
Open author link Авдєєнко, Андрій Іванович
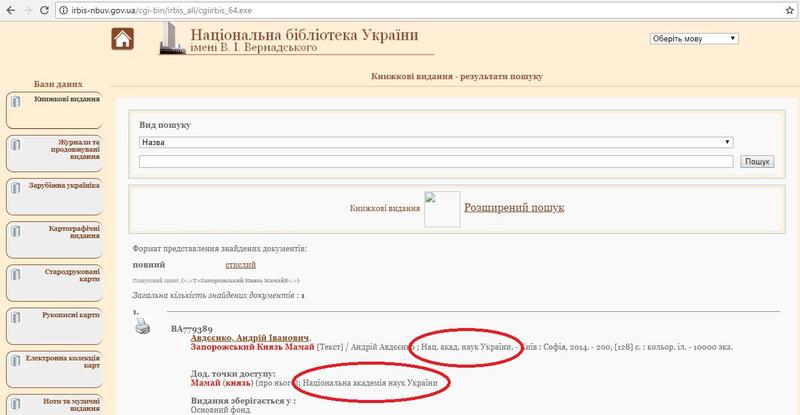(250, 338)
